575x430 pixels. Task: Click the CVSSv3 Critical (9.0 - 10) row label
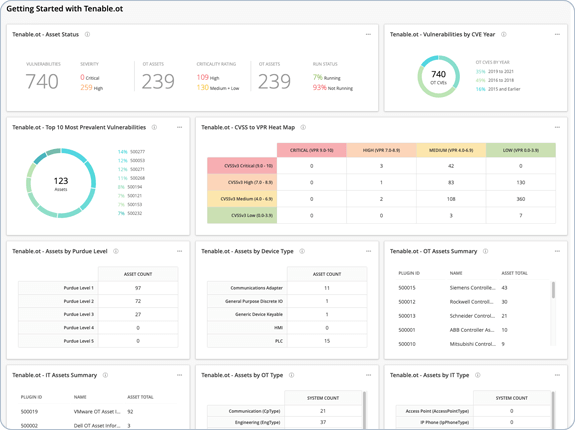(x=242, y=166)
